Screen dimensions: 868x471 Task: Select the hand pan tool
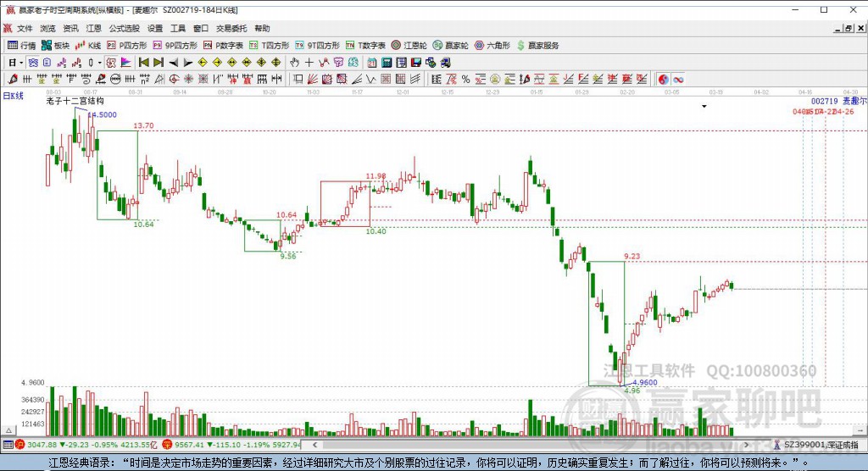tap(294, 63)
